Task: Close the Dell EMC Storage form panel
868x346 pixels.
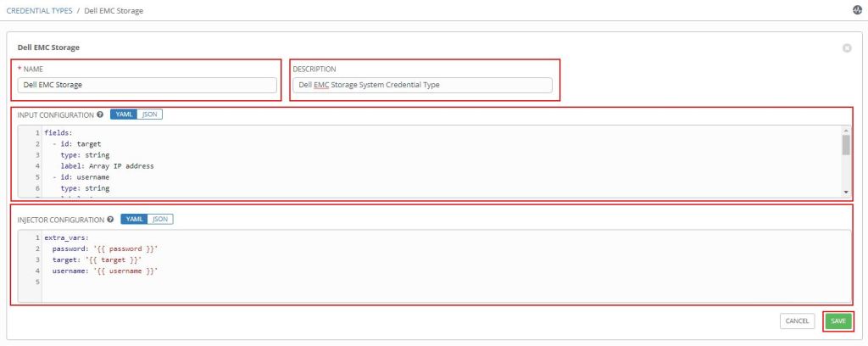Action: click(x=847, y=48)
